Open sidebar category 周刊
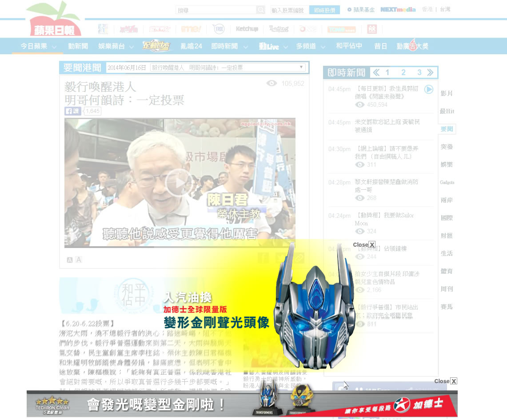 pos(447,289)
